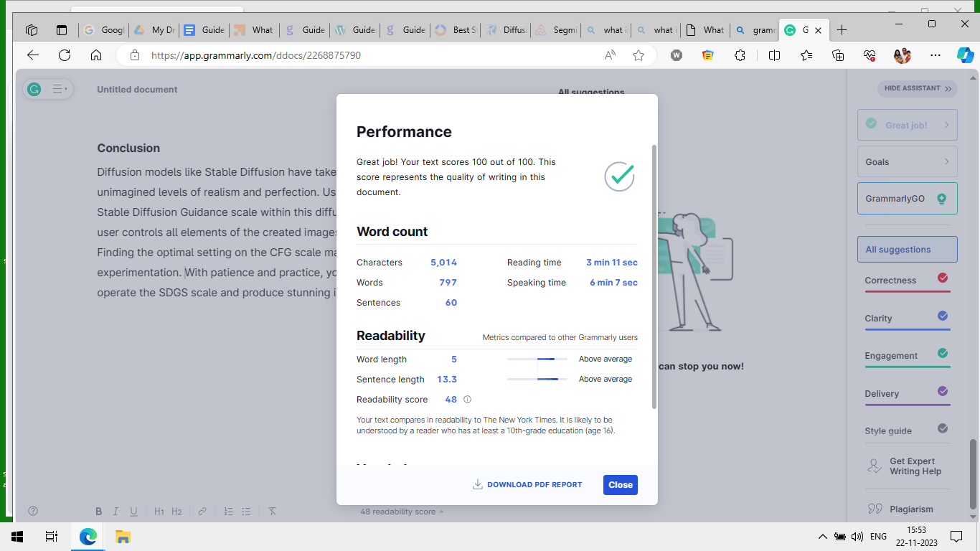Click the numbered list icon
The height and width of the screenshot is (551, 980).
228,512
